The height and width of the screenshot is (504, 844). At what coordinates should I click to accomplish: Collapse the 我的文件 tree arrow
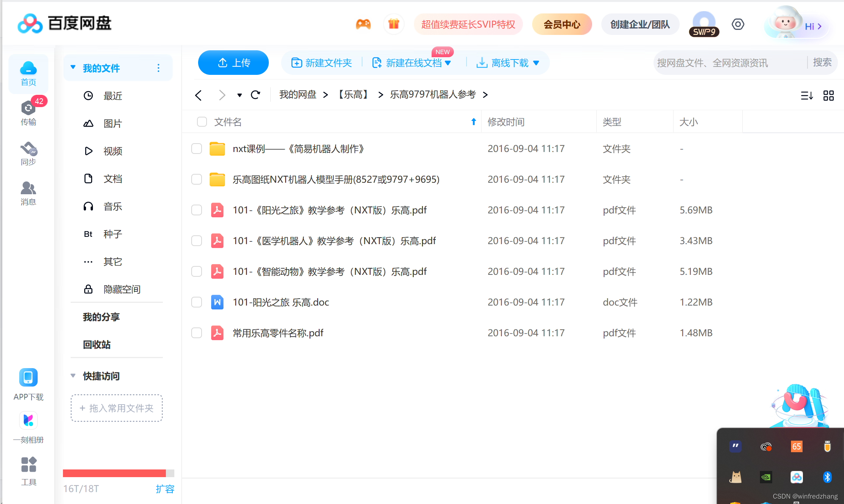click(x=73, y=68)
